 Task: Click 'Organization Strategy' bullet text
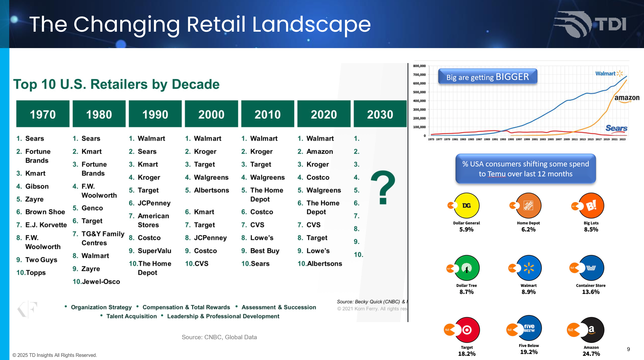(101, 307)
